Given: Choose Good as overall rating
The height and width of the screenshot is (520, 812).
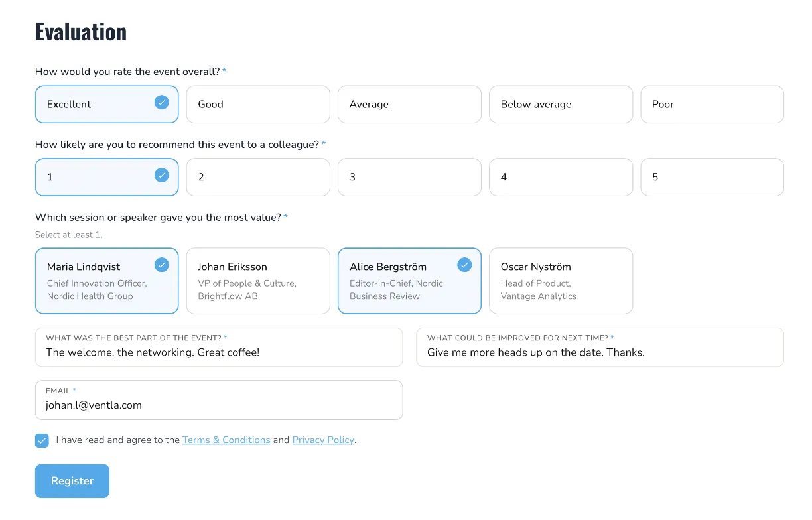Looking at the screenshot, I should 258,104.
